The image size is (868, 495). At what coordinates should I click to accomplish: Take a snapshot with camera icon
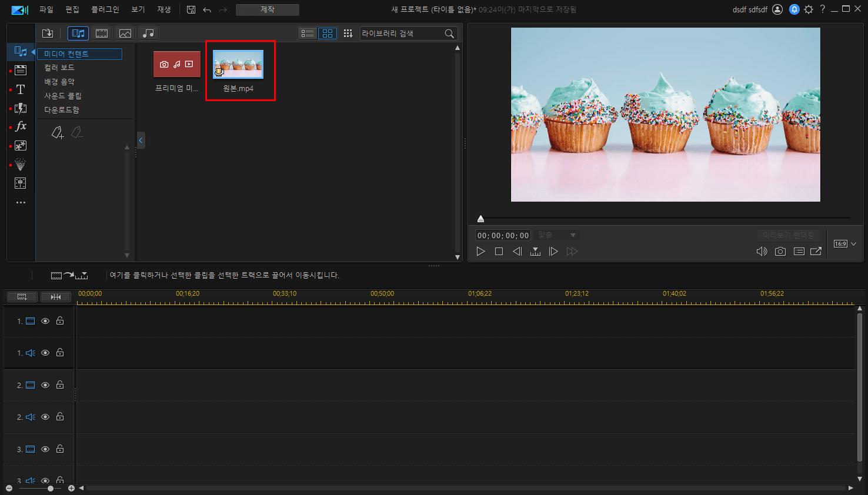point(780,252)
